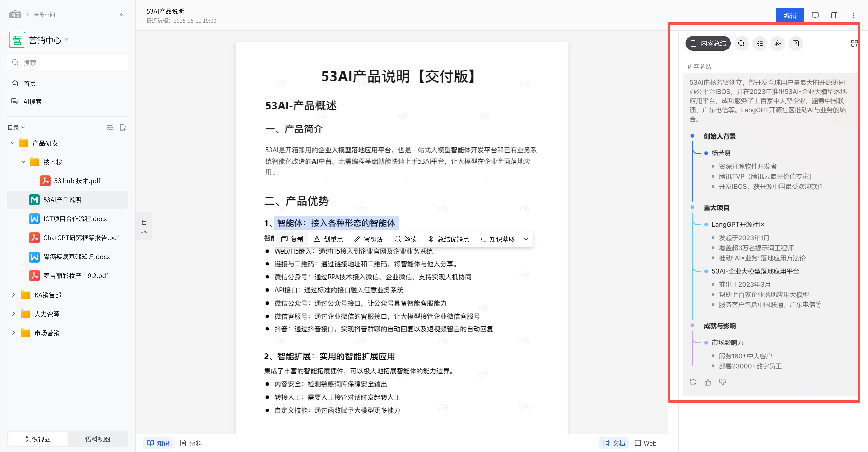The image size is (868, 452).
Task: Collapse the 产品研发 folder
Action: (13, 143)
